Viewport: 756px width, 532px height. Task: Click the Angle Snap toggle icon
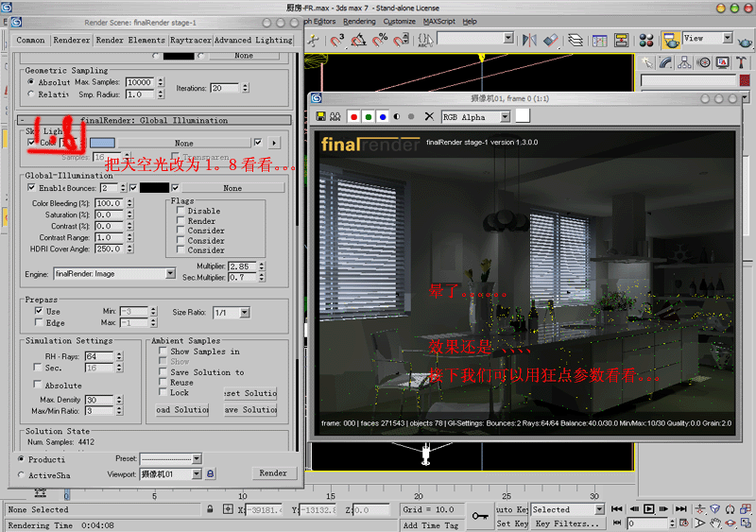358,40
